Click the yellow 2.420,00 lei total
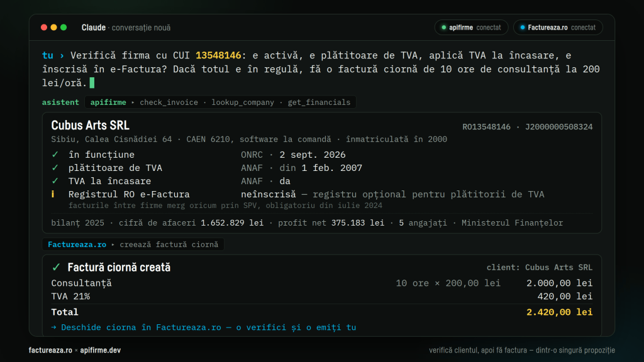The width and height of the screenshot is (644, 362). pyautogui.click(x=559, y=312)
